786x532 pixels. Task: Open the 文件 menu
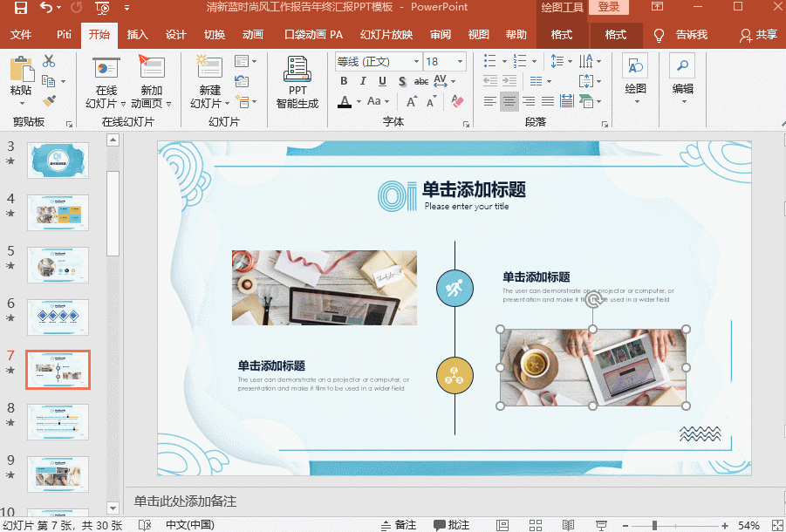[21, 35]
